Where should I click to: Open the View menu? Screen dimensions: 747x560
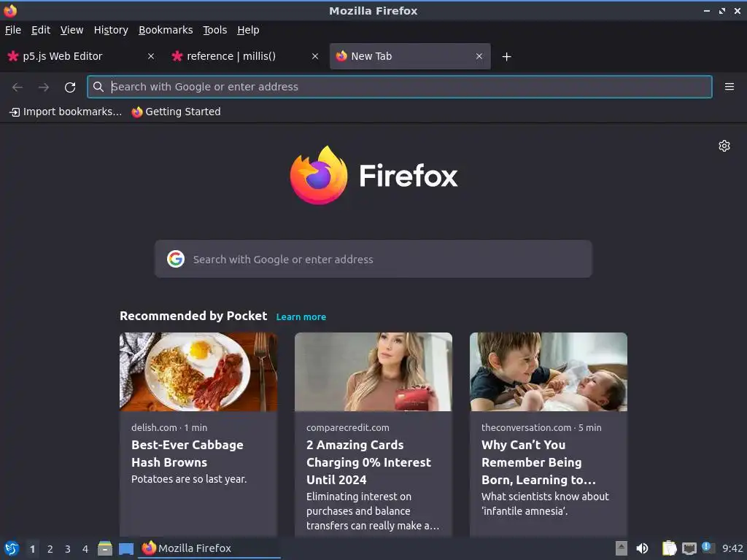tap(72, 30)
